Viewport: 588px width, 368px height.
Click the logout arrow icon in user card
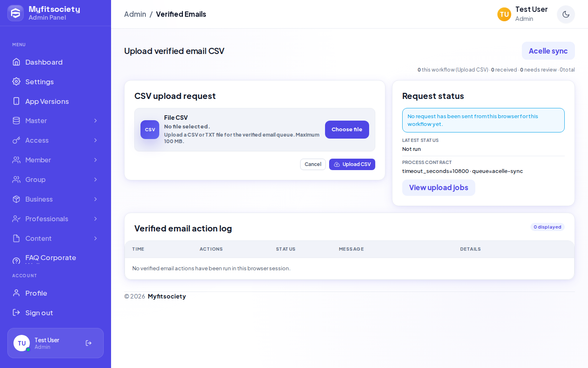(89, 343)
